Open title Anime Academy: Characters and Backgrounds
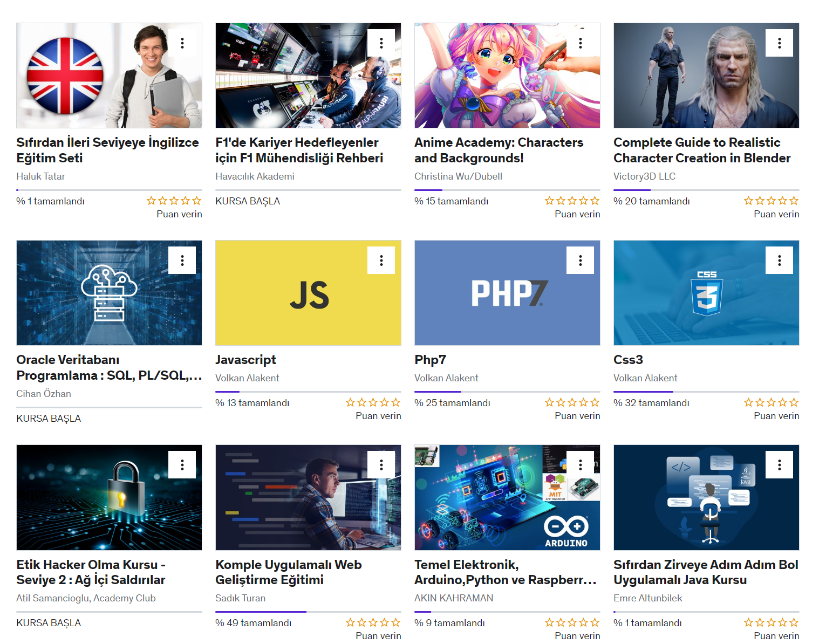This screenshot has width=826, height=644. [x=499, y=150]
